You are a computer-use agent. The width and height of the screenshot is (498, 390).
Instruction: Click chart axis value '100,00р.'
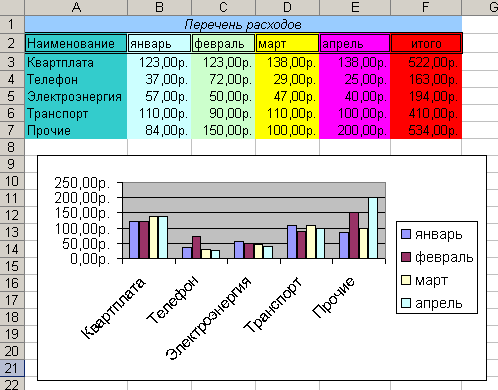coord(82,229)
